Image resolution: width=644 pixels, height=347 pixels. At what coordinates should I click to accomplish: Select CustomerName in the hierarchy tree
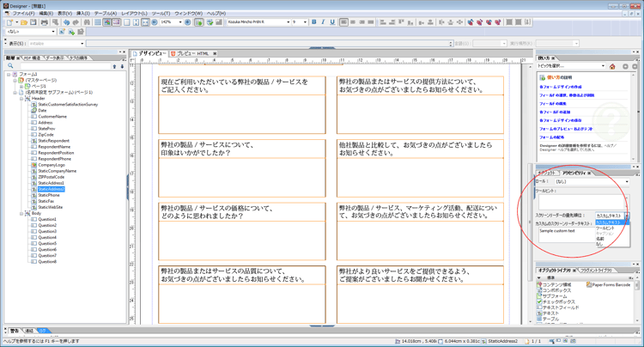[x=52, y=117]
